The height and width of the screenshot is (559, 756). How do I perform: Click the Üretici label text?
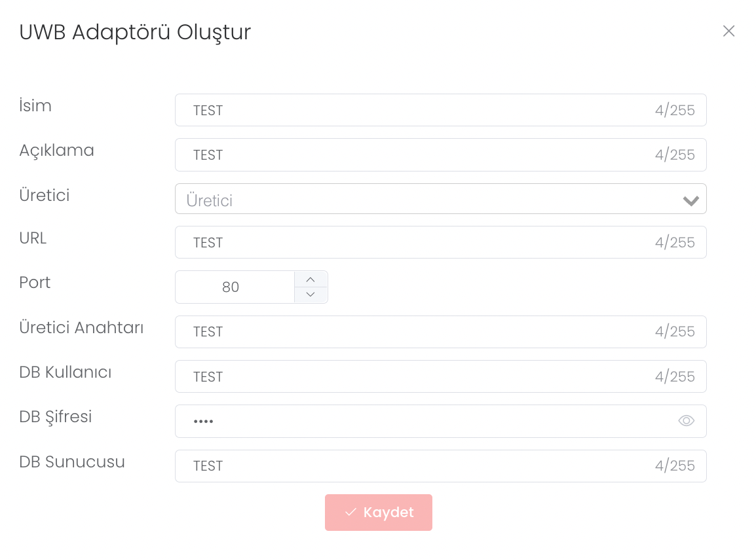45,195
